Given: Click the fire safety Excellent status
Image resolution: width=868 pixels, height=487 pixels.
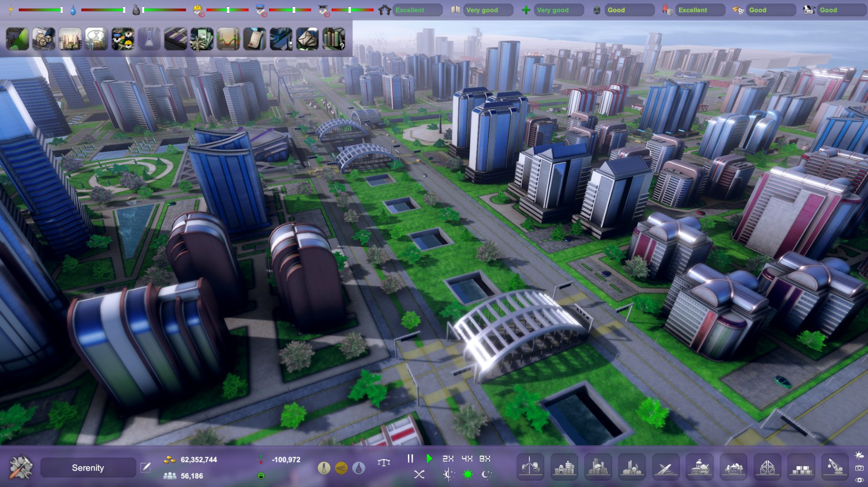Looking at the screenshot, I should coord(700,10).
